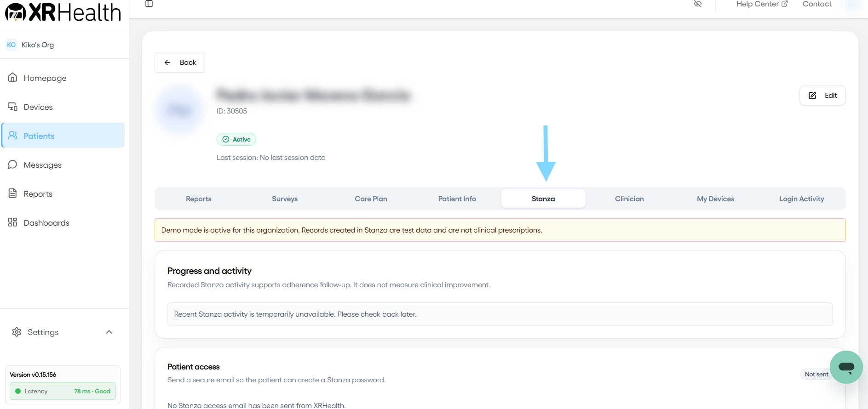868x409 pixels.
Task: Switch to the Clinician tab
Action: pos(629,199)
